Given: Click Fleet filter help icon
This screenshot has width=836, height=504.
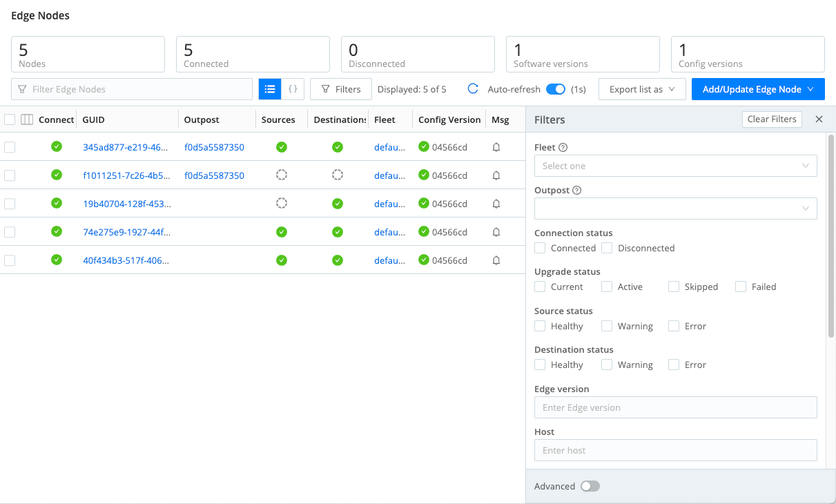Looking at the screenshot, I should pyautogui.click(x=563, y=148).
